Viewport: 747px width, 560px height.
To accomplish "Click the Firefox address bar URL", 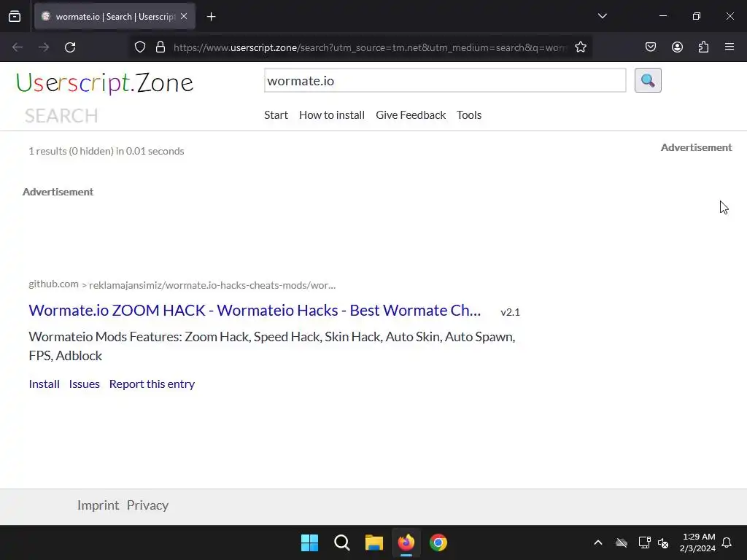I will [370, 47].
